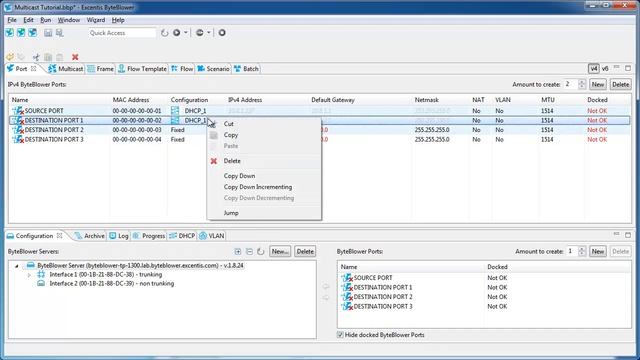Click the first ByteBlower project icon in toolbar
The height and width of the screenshot is (360, 640).
(x=10, y=33)
